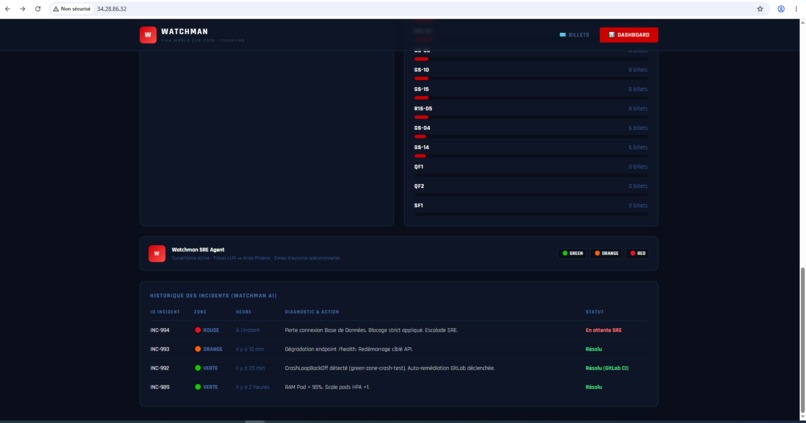
Task: Click the 'Historique des incidents' heading
Action: pyautogui.click(x=213, y=296)
